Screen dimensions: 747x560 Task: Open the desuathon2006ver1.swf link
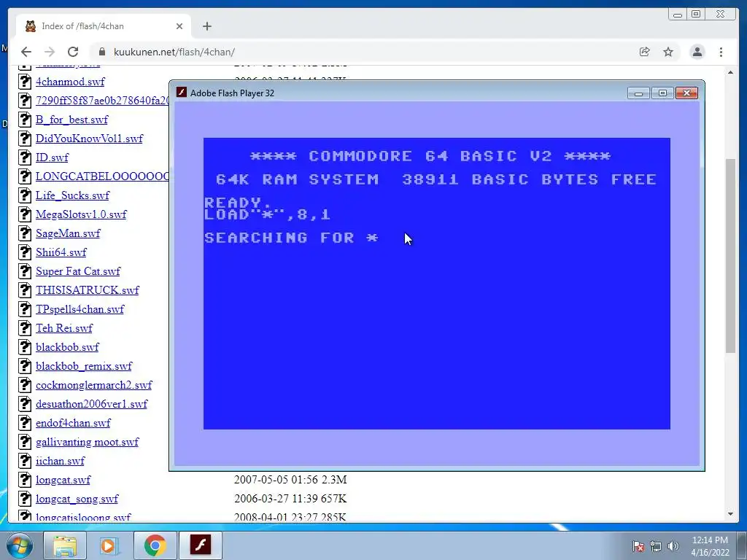[91, 404]
